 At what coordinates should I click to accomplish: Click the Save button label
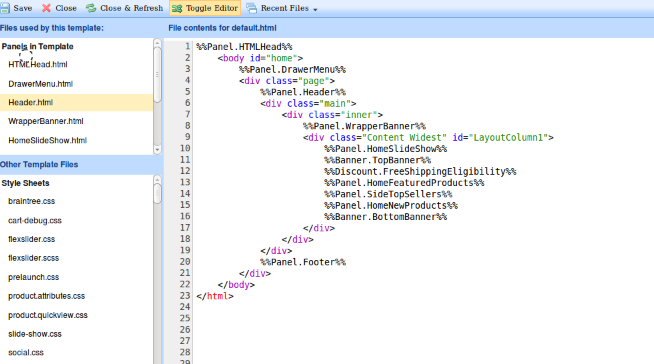tap(23, 8)
